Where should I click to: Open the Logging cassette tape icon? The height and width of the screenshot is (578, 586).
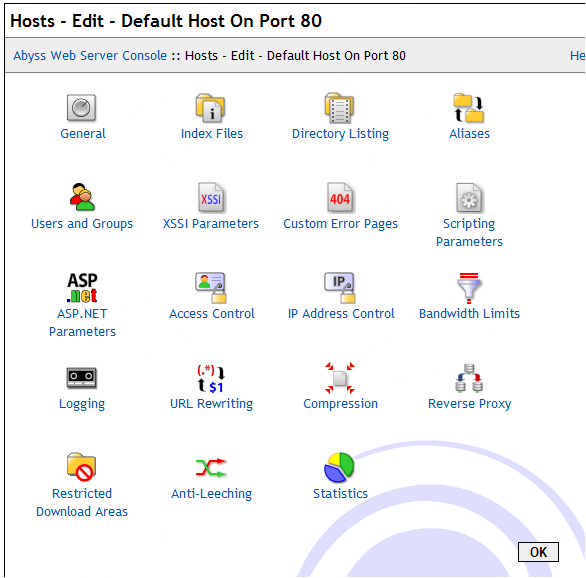pos(81,378)
